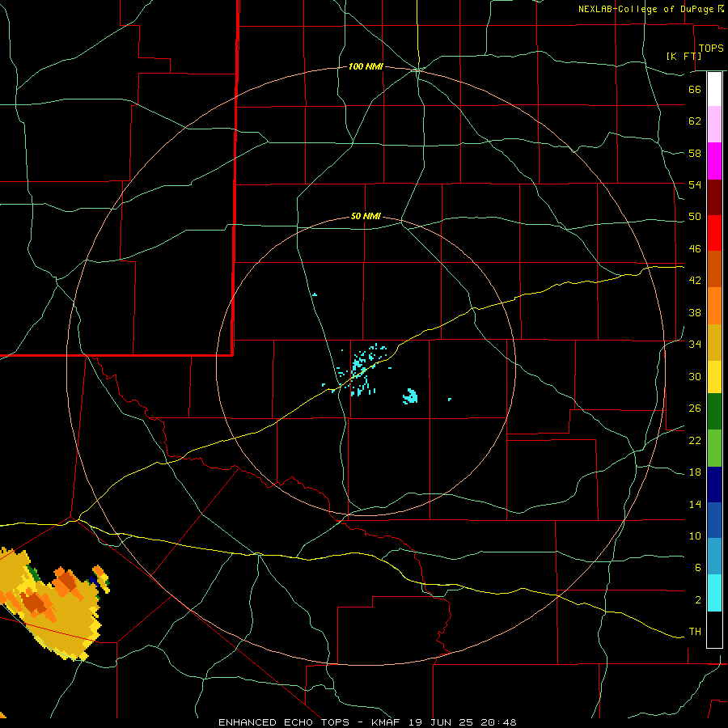The height and width of the screenshot is (728, 728).
Task: Click the light orange legend swatch
Action: click(714, 306)
